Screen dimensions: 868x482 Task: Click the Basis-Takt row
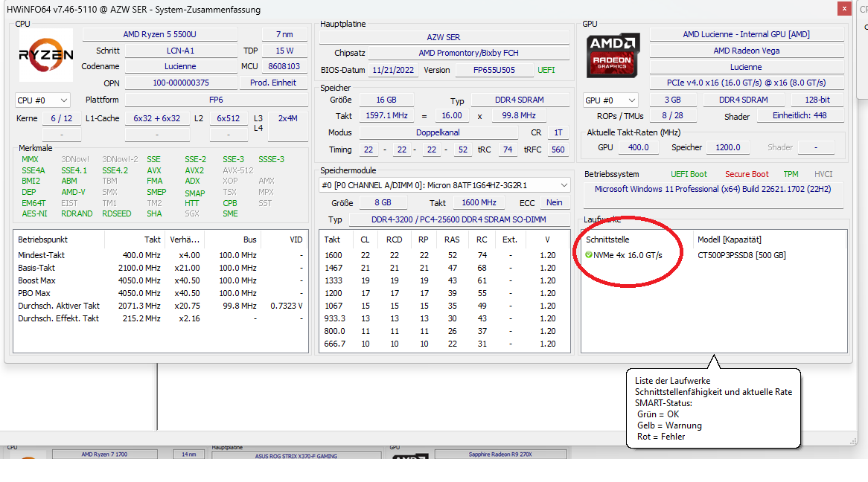click(x=161, y=268)
